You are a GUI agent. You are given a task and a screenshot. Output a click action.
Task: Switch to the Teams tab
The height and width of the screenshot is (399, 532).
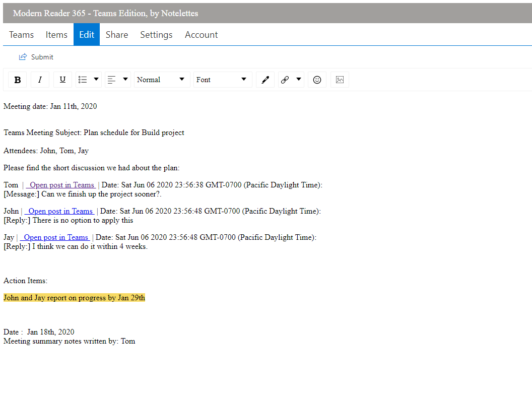pyautogui.click(x=21, y=35)
